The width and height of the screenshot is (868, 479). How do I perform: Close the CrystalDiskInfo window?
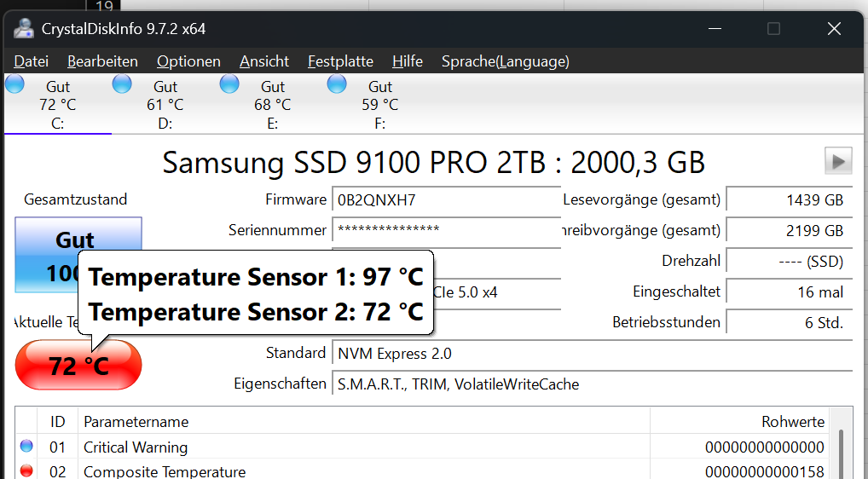(x=834, y=28)
